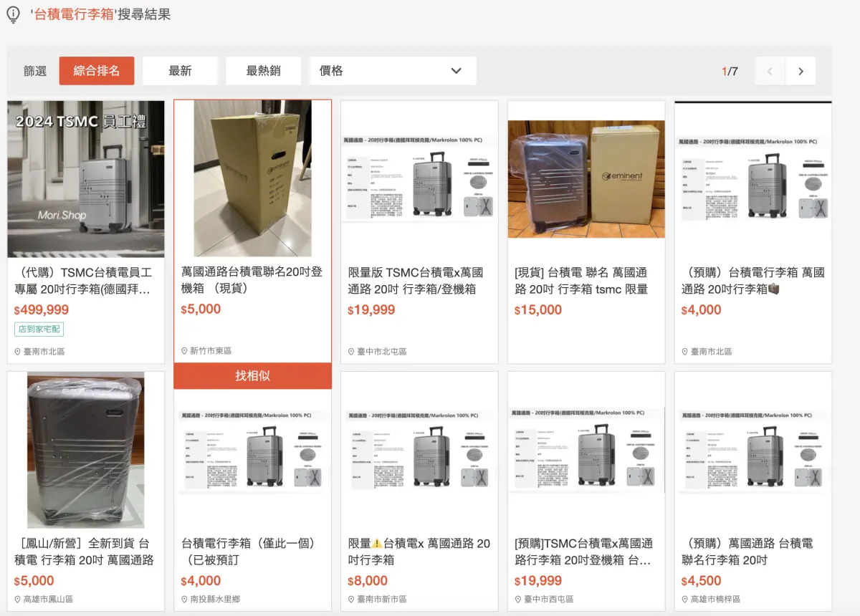Click the disabled previous page arrow
The image size is (860, 616).
(x=769, y=71)
